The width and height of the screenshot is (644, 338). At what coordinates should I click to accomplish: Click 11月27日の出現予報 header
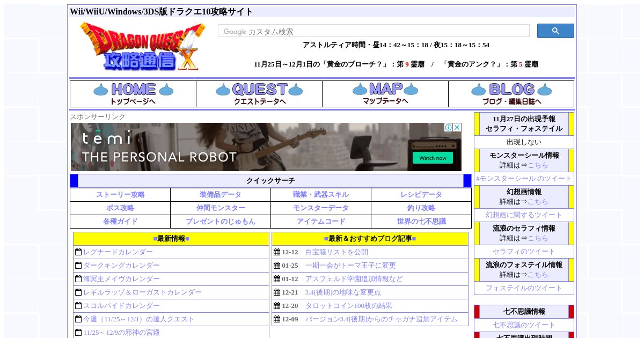click(524, 124)
